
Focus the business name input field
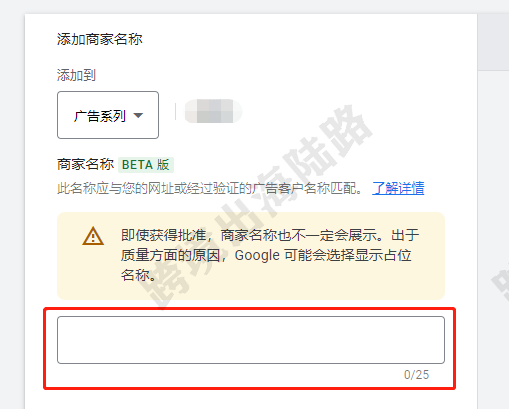click(x=251, y=340)
